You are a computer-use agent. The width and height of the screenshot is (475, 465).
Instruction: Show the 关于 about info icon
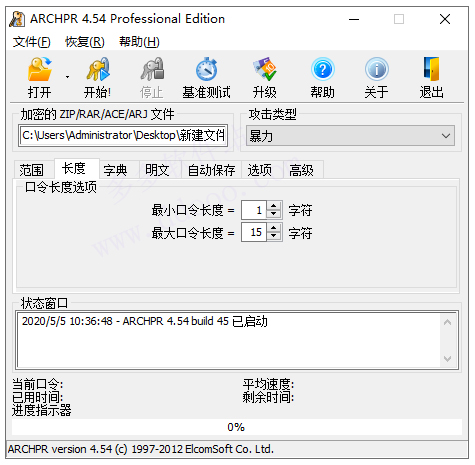[x=377, y=69]
